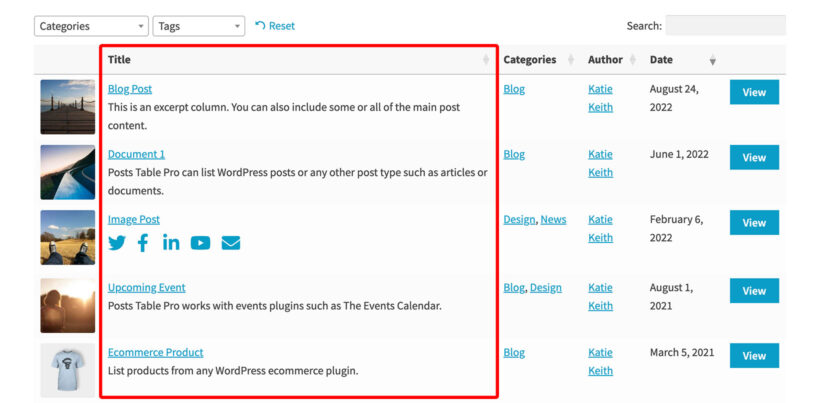Click the email envelope icon
820x403 pixels.
[231, 243]
